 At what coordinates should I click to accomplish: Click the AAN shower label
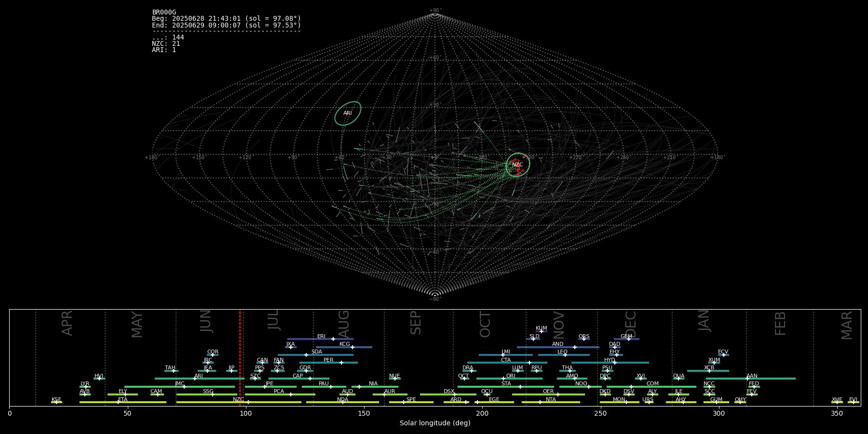752,376
